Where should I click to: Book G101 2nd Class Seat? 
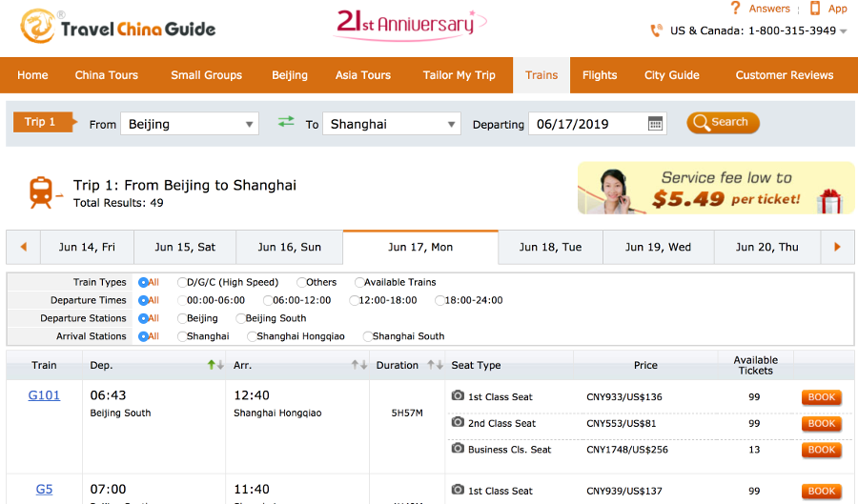pyautogui.click(x=822, y=424)
